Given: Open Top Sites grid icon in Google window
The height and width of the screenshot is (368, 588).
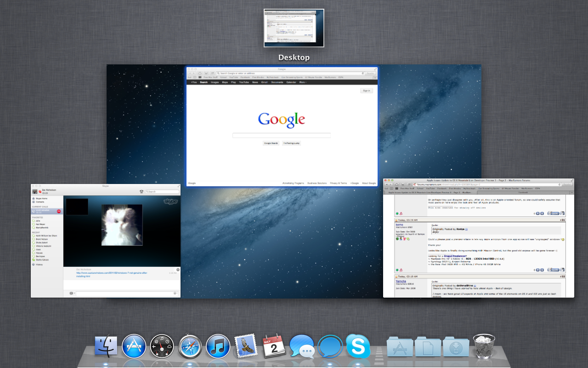Looking at the screenshot, I should [200, 77].
